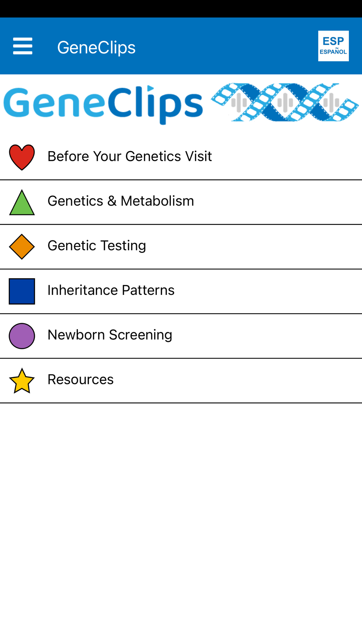This screenshot has height=644, width=362.
Task: Select Genetic Testing category
Action: click(x=97, y=246)
